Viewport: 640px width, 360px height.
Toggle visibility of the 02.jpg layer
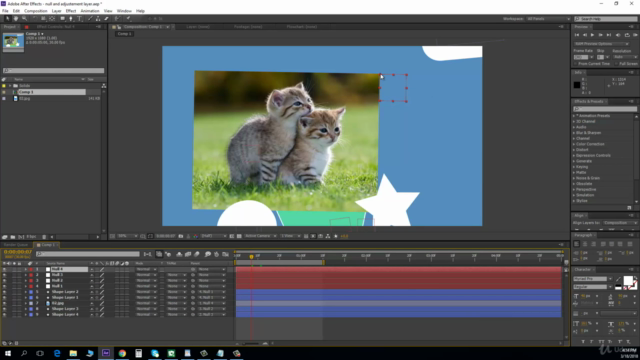click(4, 303)
